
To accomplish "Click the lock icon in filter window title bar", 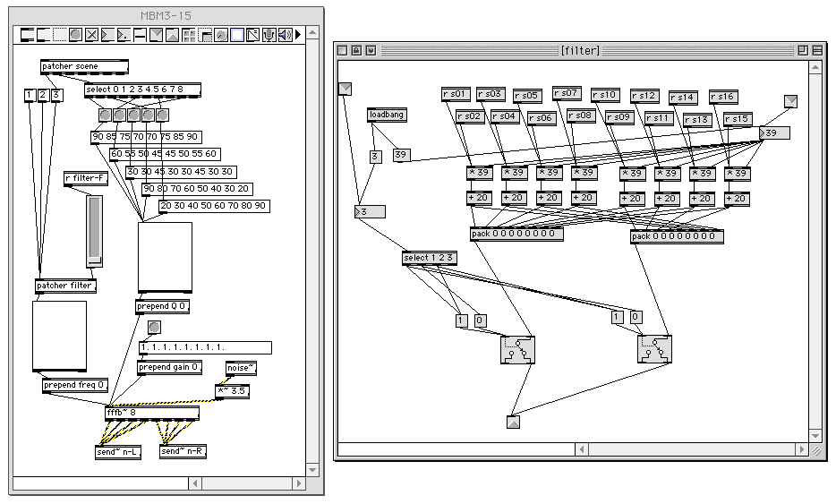I will (x=356, y=51).
